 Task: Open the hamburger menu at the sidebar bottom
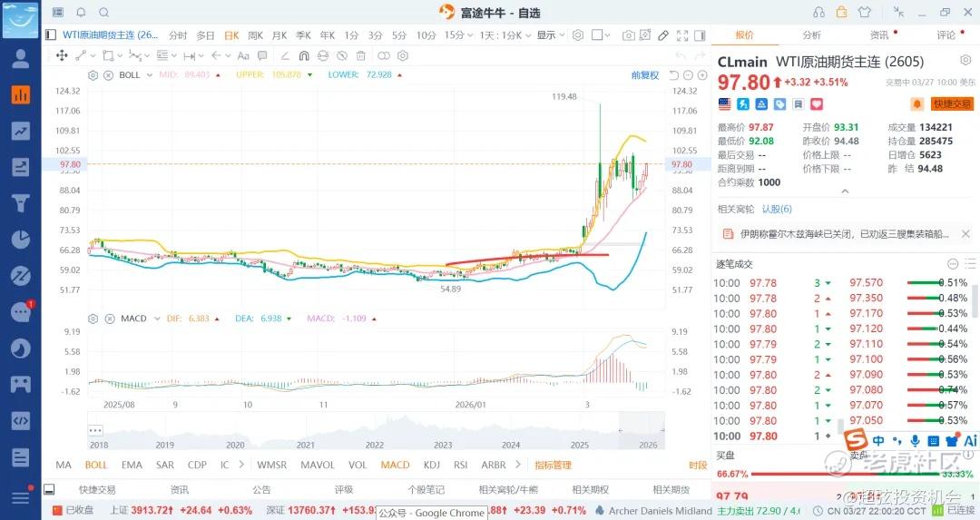pyautogui.click(x=21, y=496)
